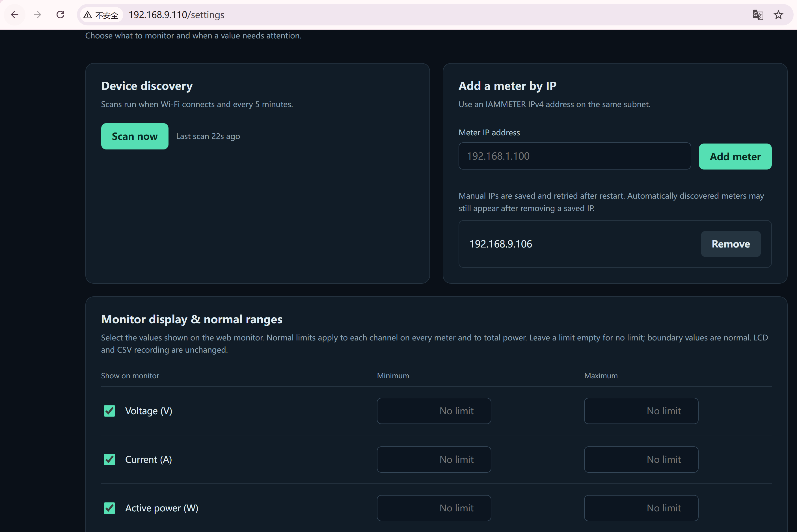
Task: Click the 'Last scan 22s ago' status text
Action: tap(208, 136)
